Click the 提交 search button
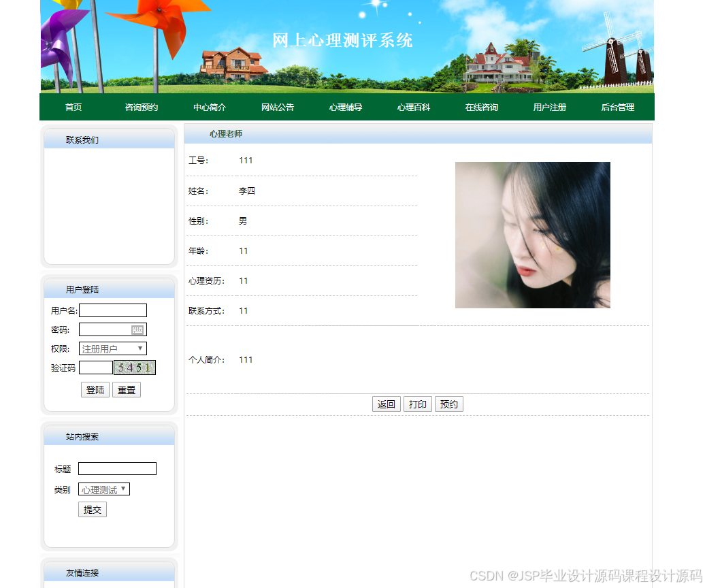 coord(93,509)
